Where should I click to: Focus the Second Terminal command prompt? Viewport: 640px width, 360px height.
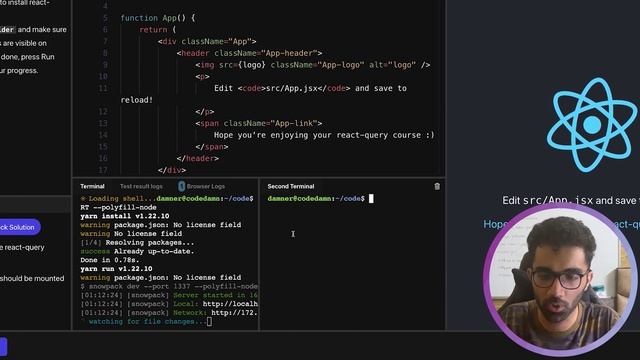pyautogui.click(x=320, y=199)
